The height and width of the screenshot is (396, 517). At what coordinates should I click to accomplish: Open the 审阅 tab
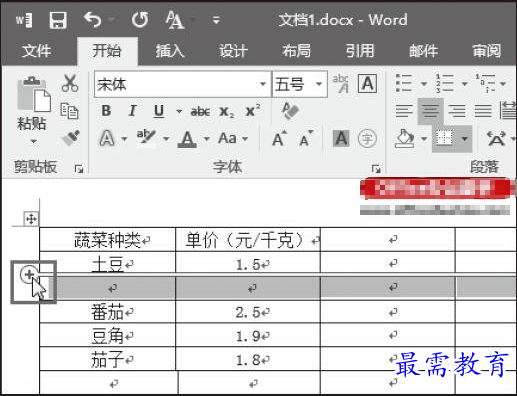(487, 51)
